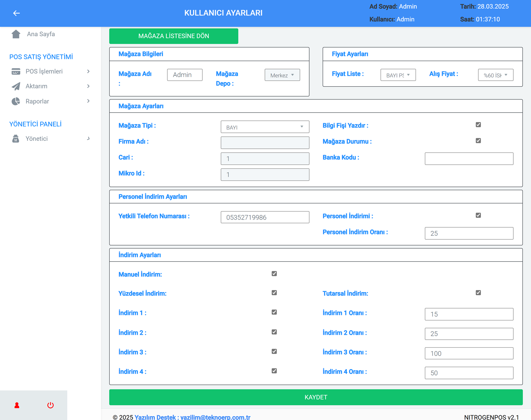The width and height of the screenshot is (531, 420).
Task: Toggle the Tutarsal İndirim checkbox
Action: pos(478,293)
